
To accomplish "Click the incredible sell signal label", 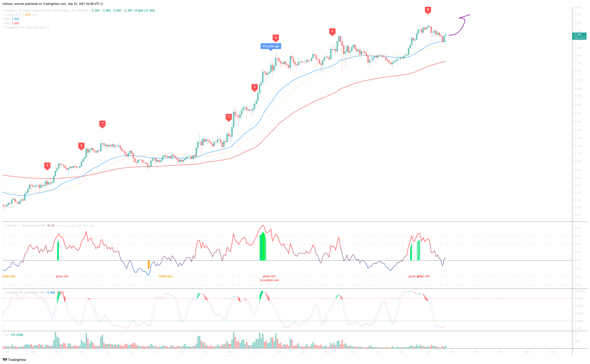I will 269,280.
